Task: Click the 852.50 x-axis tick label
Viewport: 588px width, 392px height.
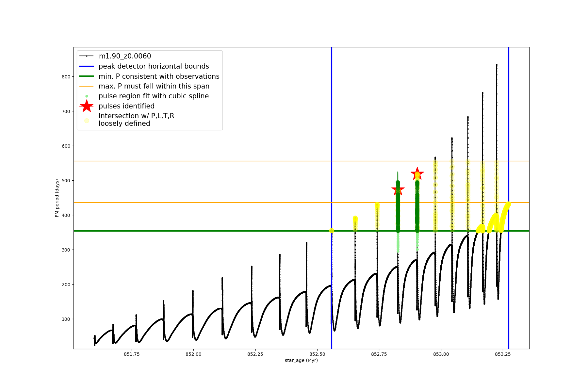Action: [x=317, y=354]
